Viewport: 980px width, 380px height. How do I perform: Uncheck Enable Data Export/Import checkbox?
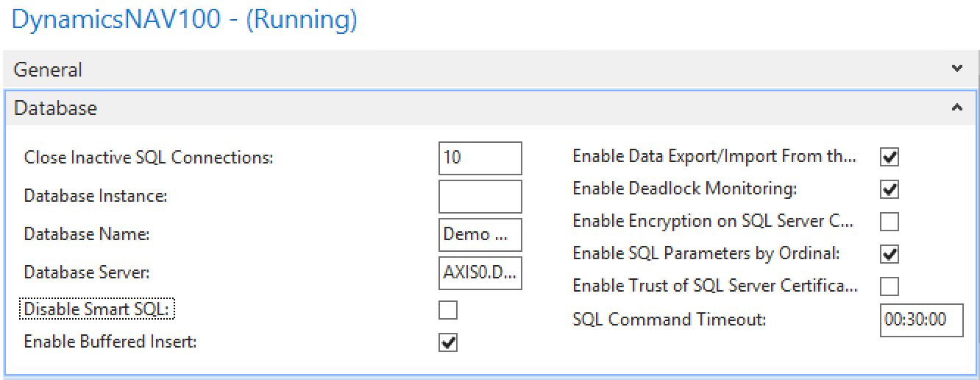tap(890, 157)
